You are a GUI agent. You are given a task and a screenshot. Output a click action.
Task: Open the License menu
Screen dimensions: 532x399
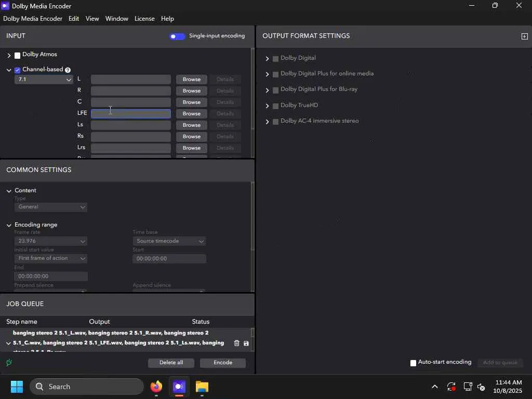click(144, 19)
